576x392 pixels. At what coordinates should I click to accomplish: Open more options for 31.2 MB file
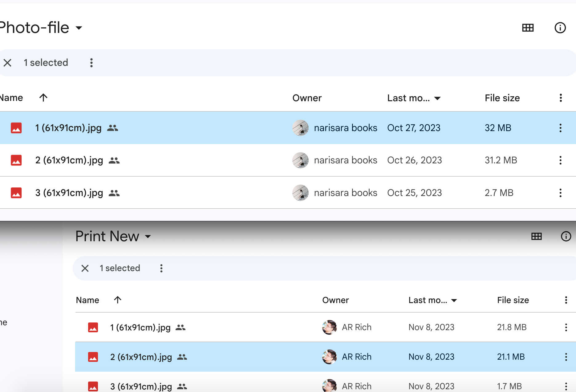tap(560, 160)
